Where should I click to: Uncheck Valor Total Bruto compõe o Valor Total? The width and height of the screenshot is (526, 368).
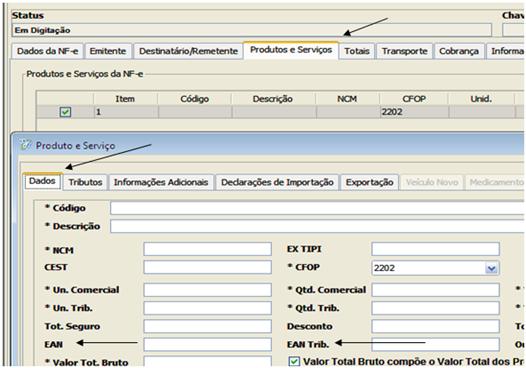[x=294, y=361]
